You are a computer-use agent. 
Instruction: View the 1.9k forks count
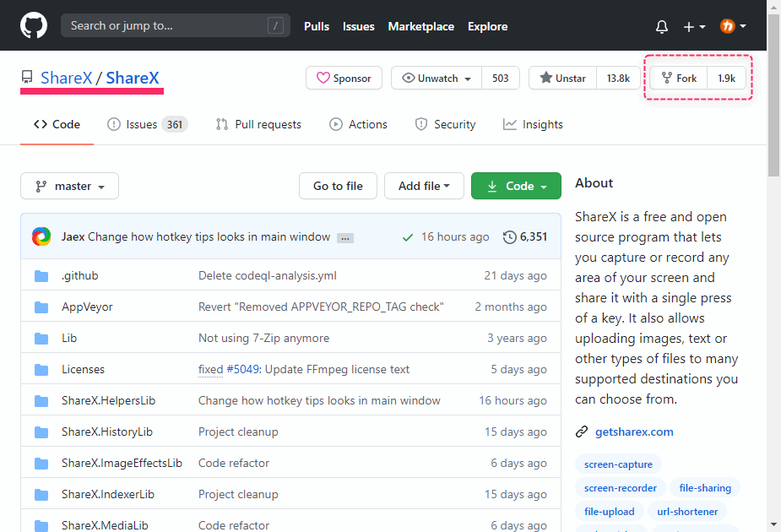coord(727,79)
